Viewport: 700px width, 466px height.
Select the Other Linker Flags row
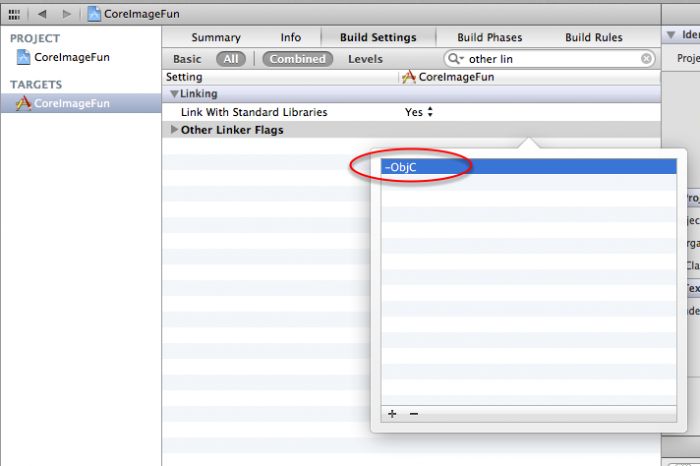coord(411,130)
